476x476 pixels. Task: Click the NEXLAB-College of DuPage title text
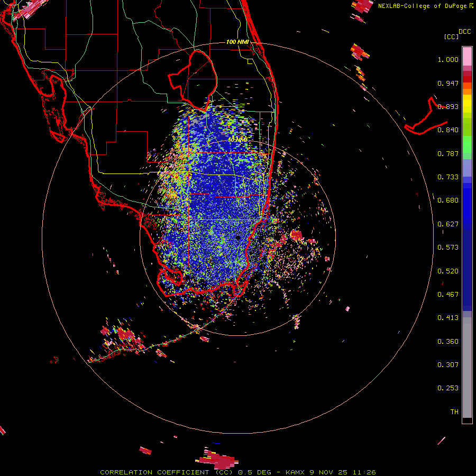pyautogui.click(x=423, y=6)
